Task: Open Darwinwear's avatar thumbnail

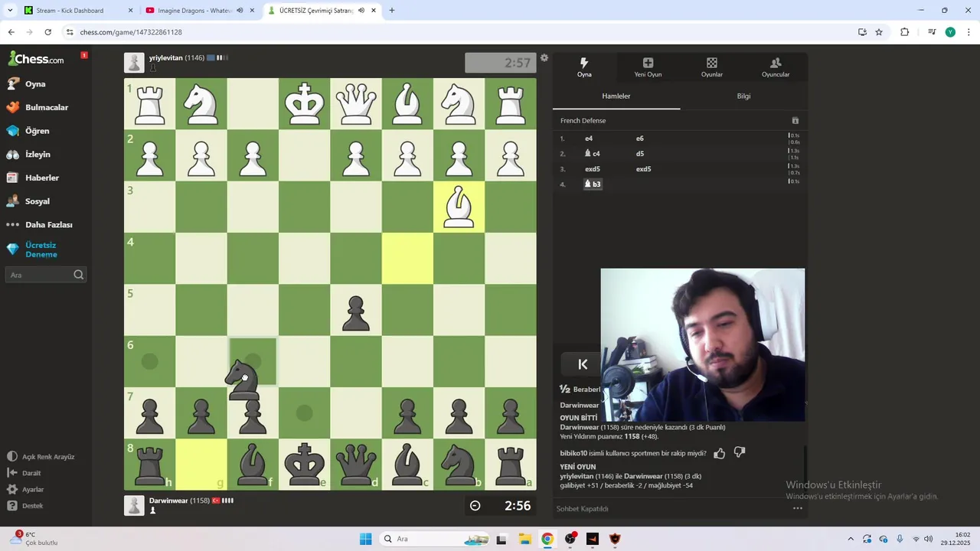Action: tap(134, 505)
